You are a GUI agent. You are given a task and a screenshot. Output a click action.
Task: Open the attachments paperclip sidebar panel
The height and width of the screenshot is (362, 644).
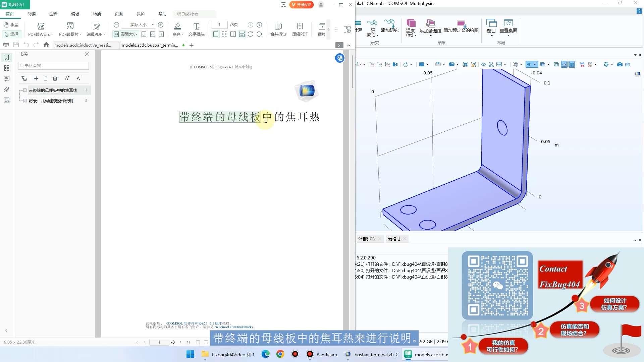(6, 89)
